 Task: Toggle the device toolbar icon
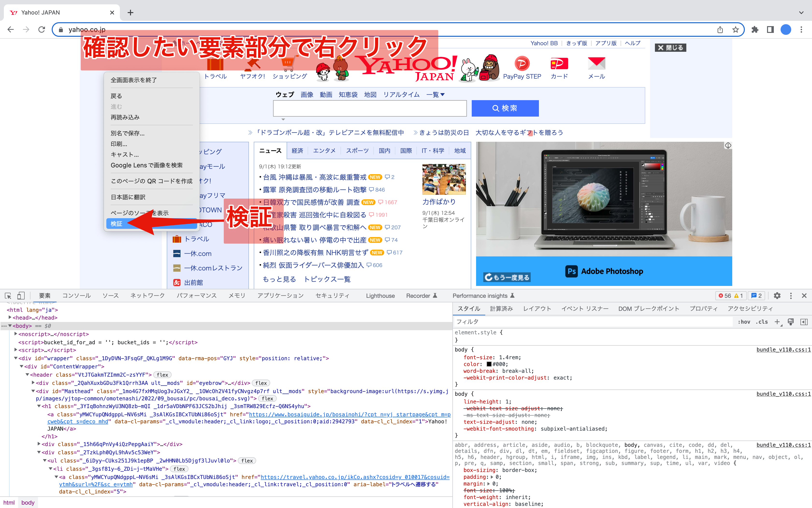point(21,296)
